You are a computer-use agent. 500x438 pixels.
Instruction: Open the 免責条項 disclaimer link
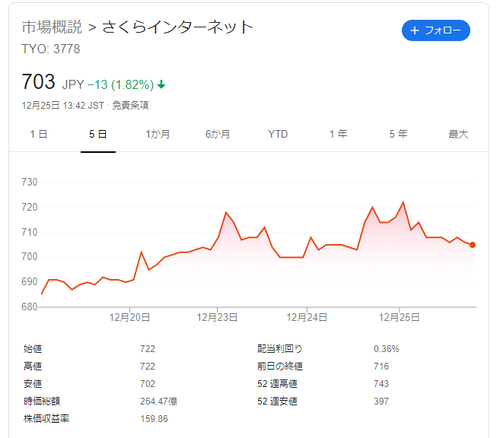(130, 106)
